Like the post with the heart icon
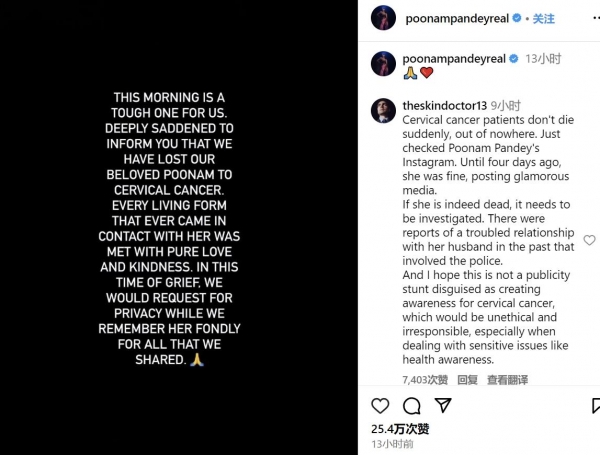 point(380,406)
